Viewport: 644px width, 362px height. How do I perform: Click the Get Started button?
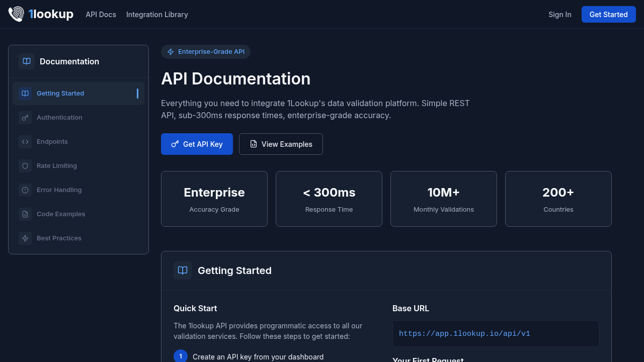tap(609, 15)
